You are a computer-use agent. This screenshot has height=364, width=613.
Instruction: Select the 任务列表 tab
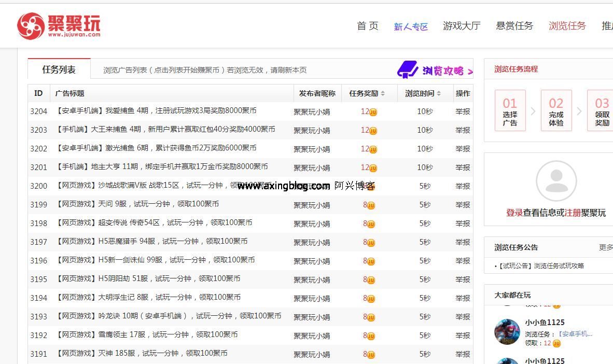[59, 69]
